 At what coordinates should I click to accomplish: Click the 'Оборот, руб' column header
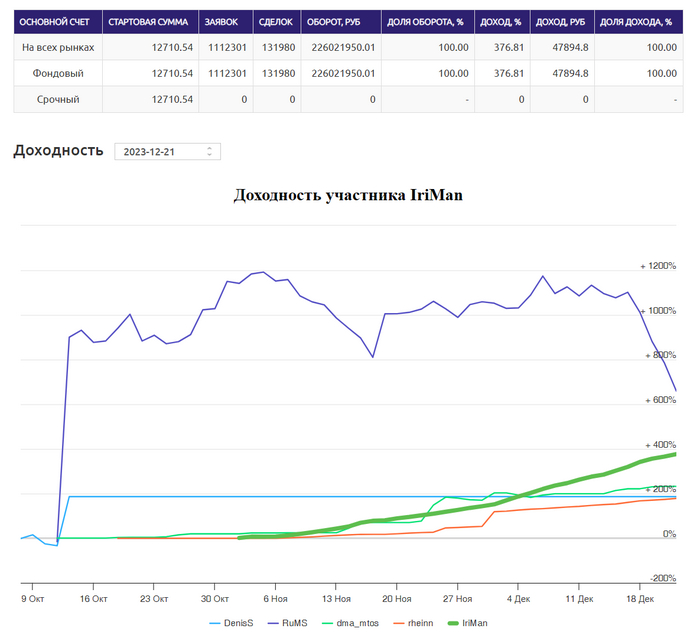340,22
